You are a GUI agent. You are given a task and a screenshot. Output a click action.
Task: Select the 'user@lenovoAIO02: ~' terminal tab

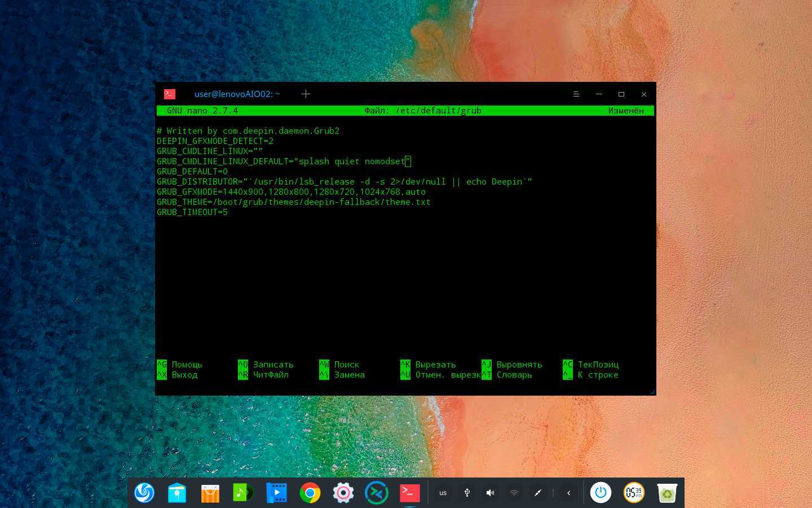(237, 94)
